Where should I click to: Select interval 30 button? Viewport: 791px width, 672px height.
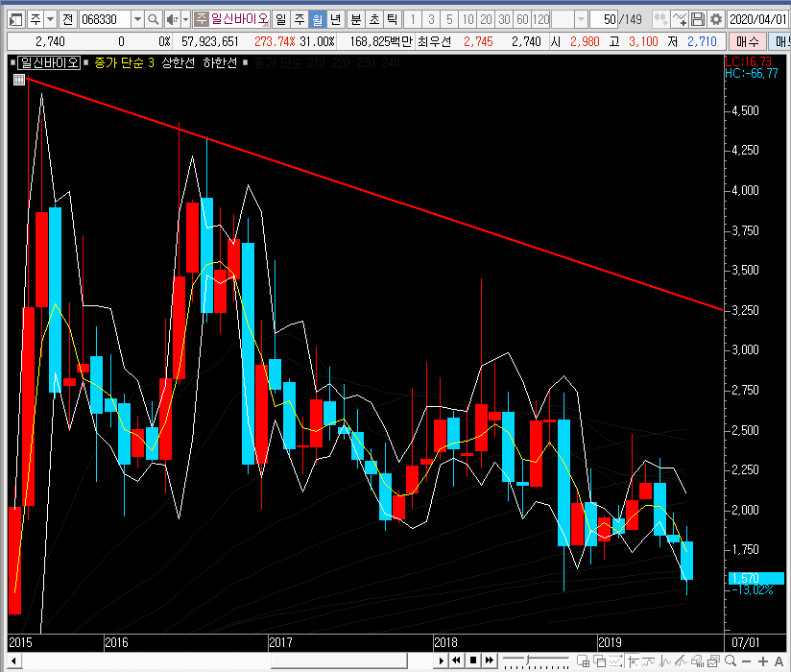coord(504,19)
